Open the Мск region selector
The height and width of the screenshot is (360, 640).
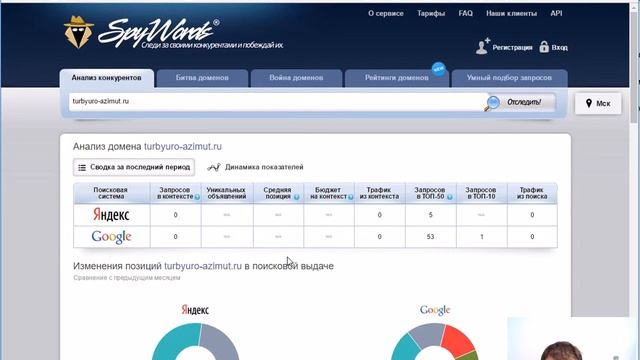598,103
